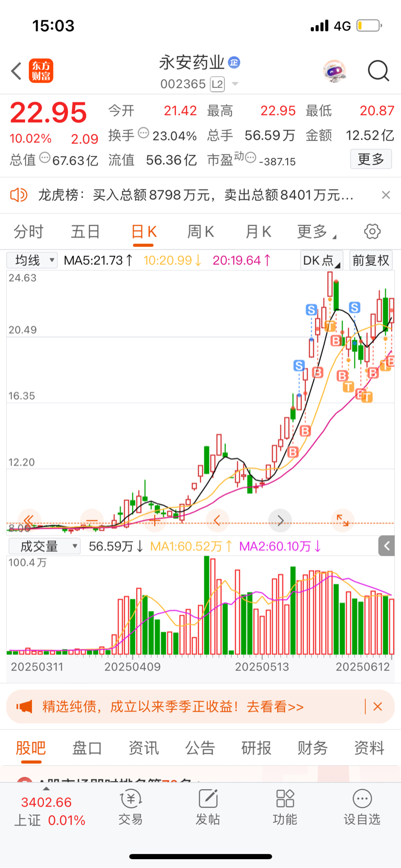
Task: Open 上证 index 3402.66 quote
Action: pyautogui.click(x=49, y=811)
